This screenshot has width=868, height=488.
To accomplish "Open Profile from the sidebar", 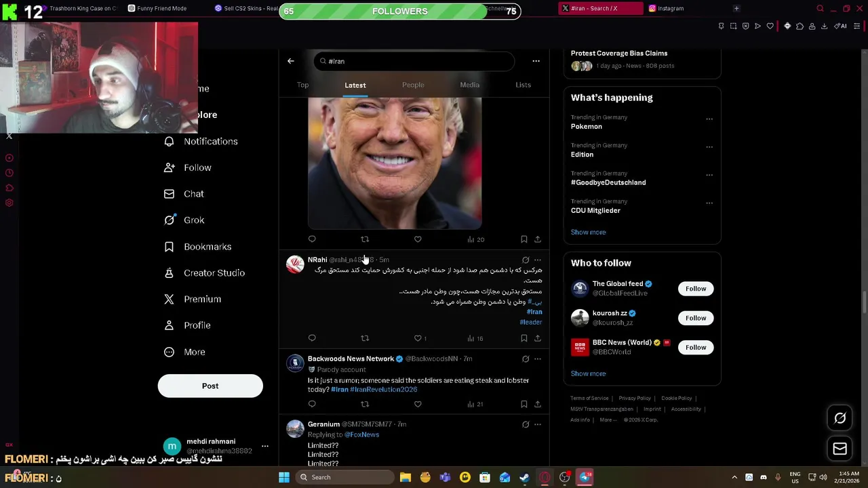I will point(187,325).
